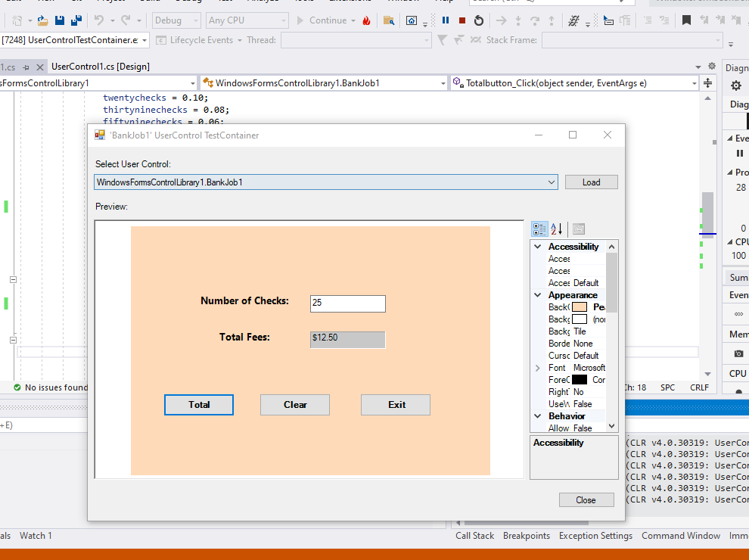749x560 pixels.
Task: Restart the debug session
Action: pyautogui.click(x=479, y=20)
